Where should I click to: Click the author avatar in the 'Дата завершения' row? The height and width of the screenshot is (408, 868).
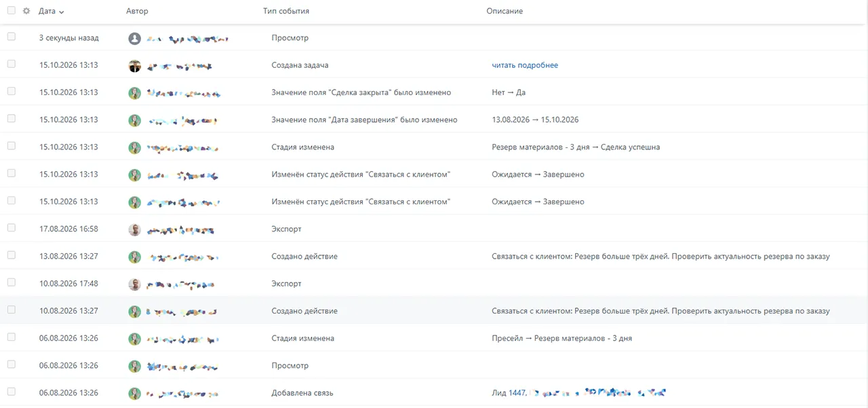coord(135,120)
